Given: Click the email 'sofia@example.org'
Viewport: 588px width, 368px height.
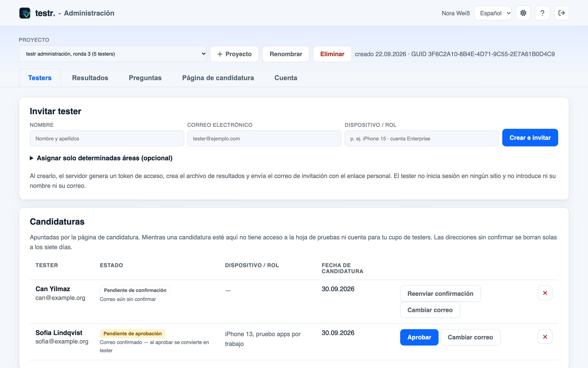Looking at the screenshot, I should (62, 341).
